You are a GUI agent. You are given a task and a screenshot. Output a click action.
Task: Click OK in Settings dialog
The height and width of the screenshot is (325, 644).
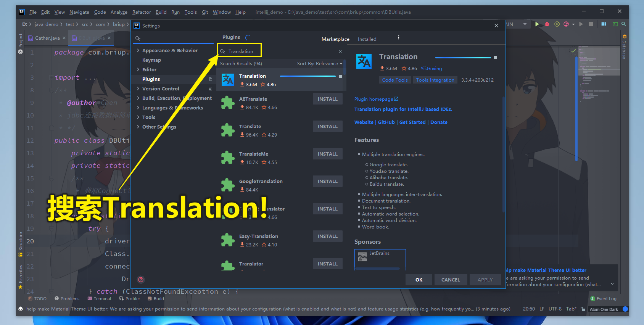(419, 280)
